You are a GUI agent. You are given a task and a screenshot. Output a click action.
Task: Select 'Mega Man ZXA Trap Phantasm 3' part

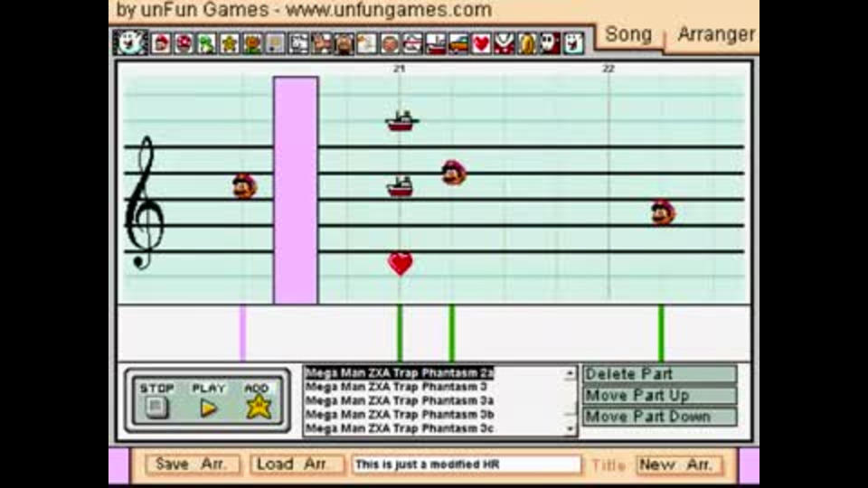pos(396,387)
